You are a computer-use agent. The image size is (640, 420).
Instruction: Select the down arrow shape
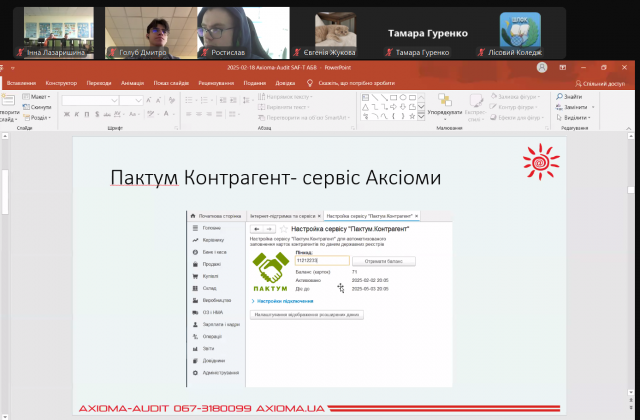click(403, 107)
